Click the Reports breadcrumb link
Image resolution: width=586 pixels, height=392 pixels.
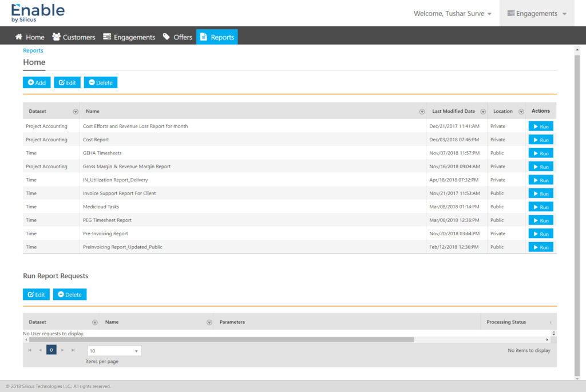click(33, 50)
